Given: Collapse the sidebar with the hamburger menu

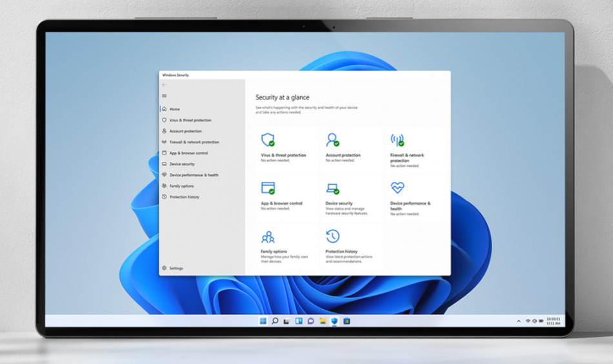Looking at the screenshot, I should 164,96.
